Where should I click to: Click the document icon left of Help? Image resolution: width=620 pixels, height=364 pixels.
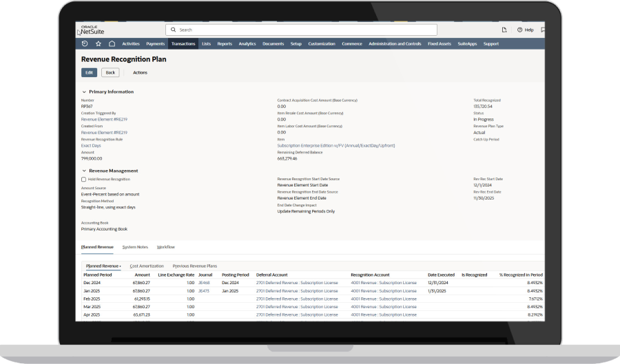pos(504,30)
